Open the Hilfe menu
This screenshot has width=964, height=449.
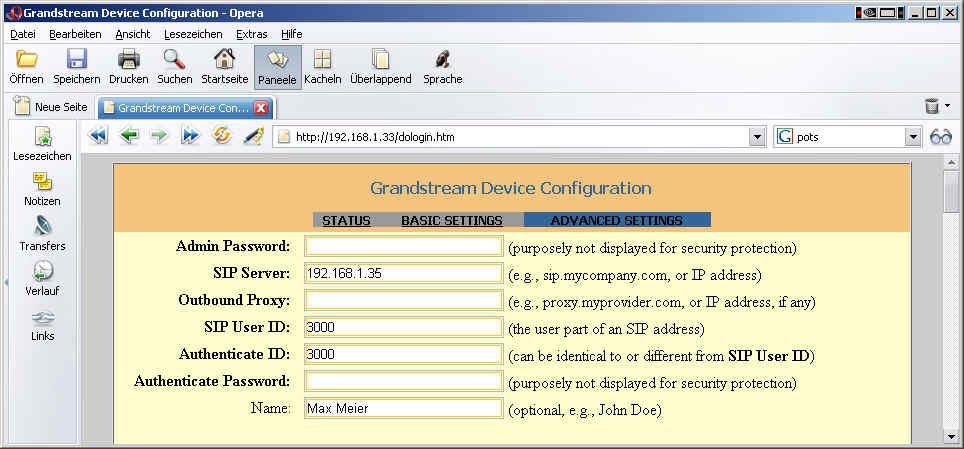pos(291,34)
